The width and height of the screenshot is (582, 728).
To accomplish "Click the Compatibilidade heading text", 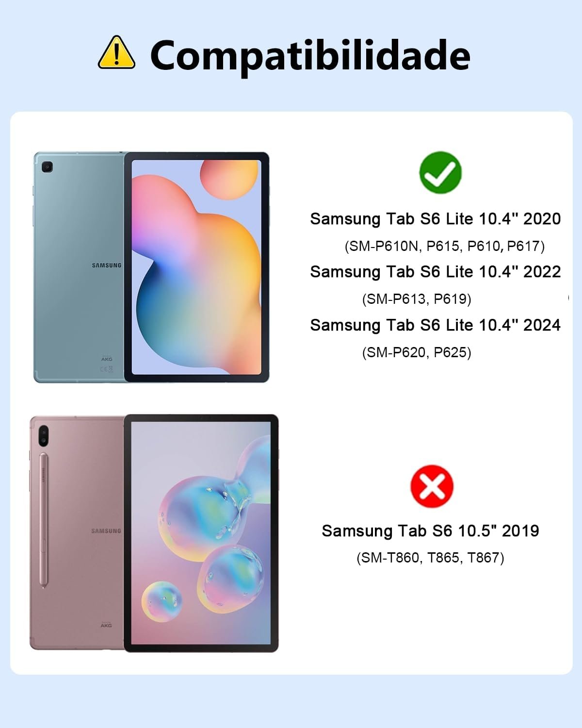I will [310, 56].
